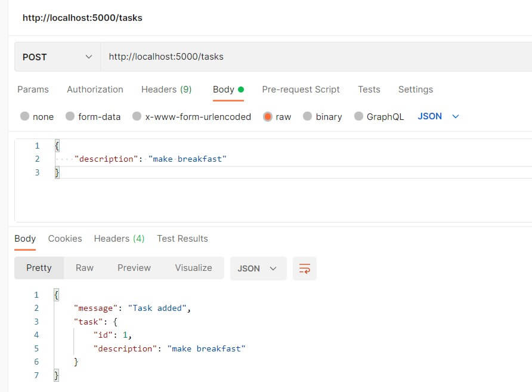Open the response JSON format dropdown
Screen dimensions: 532x392
(x=258, y=268)
